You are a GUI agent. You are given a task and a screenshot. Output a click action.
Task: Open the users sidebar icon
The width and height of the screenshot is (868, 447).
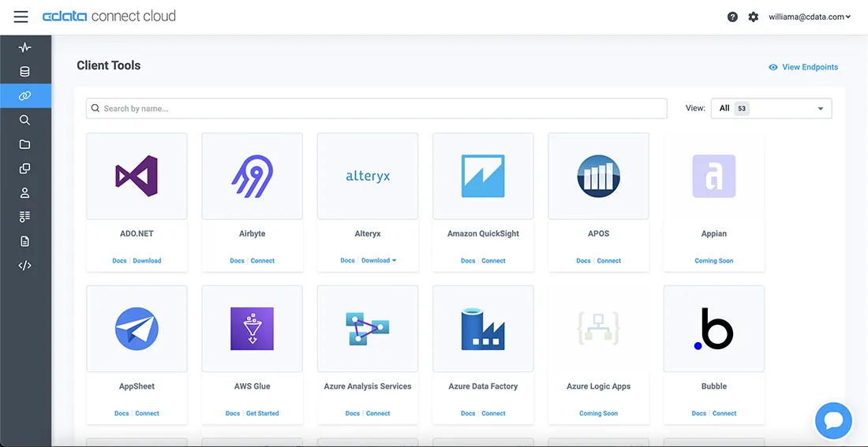tap(25, 193)
